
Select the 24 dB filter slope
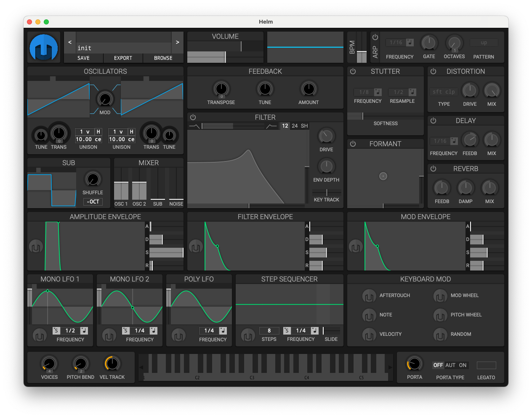coord(295,126)
